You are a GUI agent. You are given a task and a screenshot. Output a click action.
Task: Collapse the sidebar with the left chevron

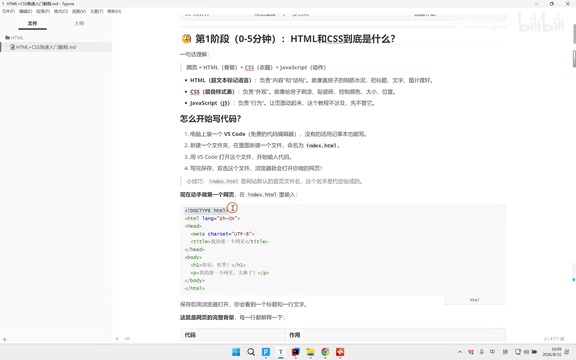[117, 339]
